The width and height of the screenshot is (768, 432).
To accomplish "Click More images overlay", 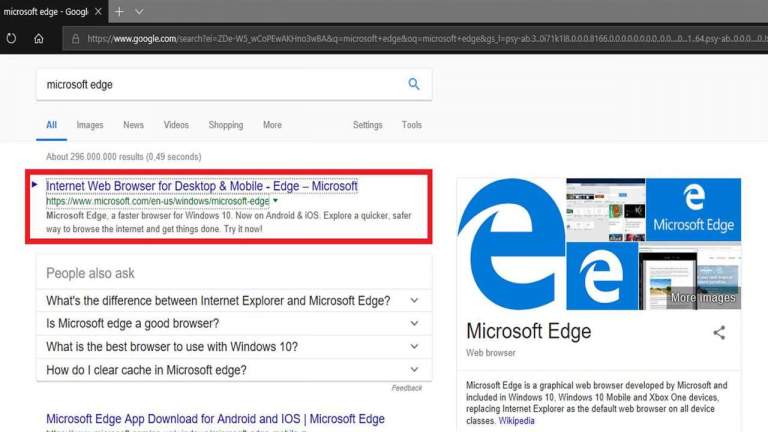I will [703, 298].
